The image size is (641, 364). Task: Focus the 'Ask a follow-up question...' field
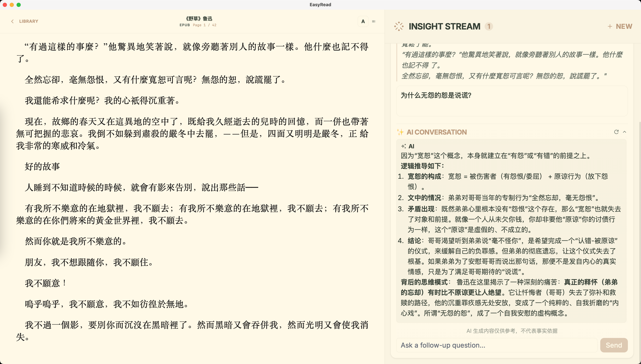(x=497, y=345)
